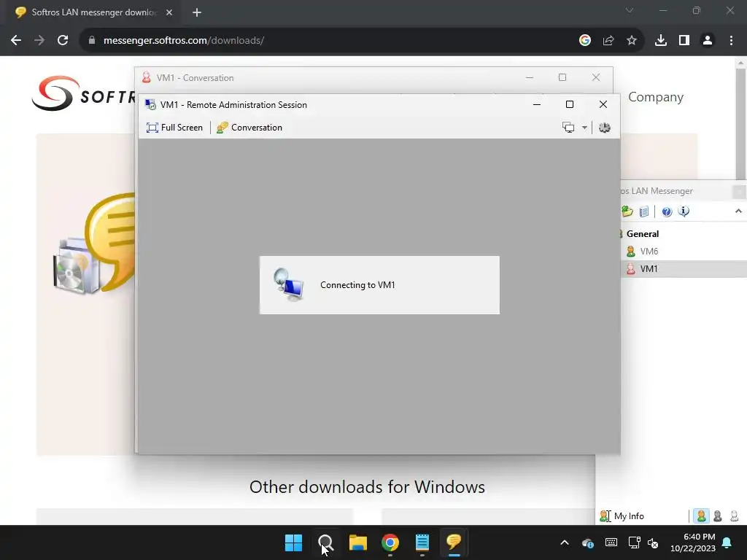This screenshot has height=560, width=747.
Task: Toggle Chrome side panel icon
Action: tap(684, 41)
